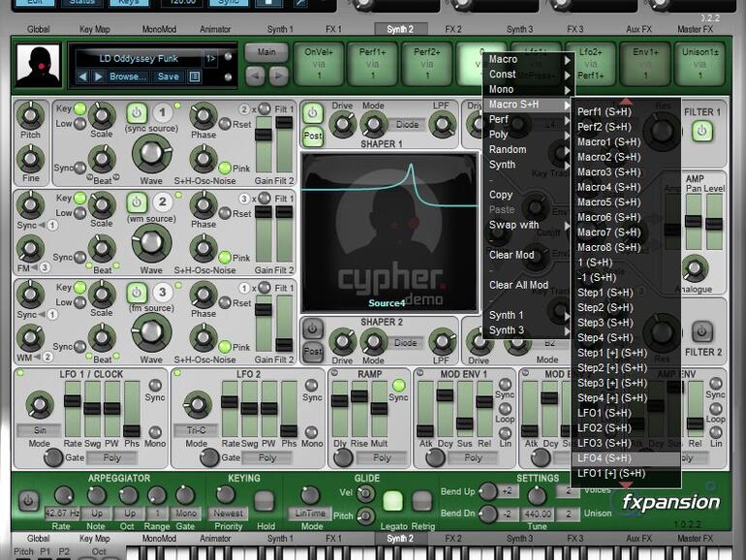Screen dimensions: 746x560
Task: Open Shaper 1 Diode mode dropdown
Action: tap(407, 125)
